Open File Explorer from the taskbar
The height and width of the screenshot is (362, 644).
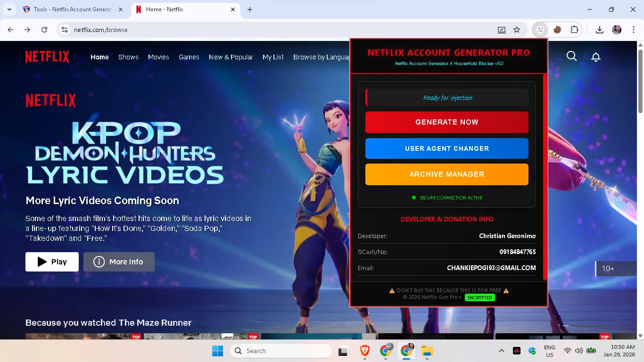pyautogui.click(x=427, y=351)
